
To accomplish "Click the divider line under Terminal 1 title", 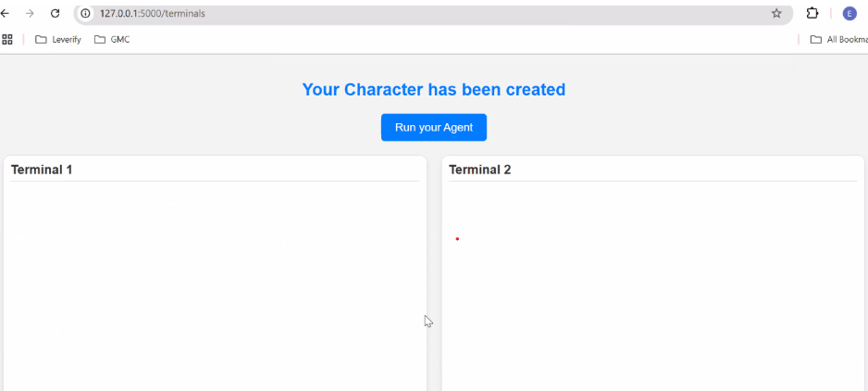I will point(213,181).
